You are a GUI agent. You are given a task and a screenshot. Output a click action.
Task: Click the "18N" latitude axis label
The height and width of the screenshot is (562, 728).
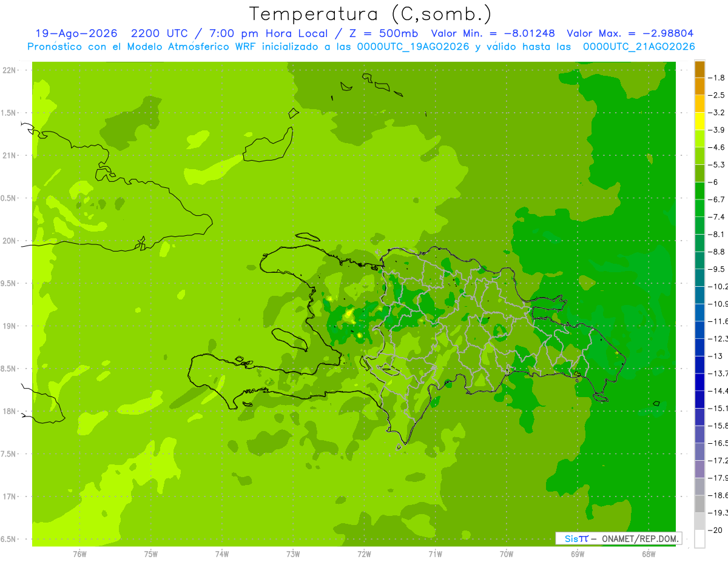(x=8, y=411)
